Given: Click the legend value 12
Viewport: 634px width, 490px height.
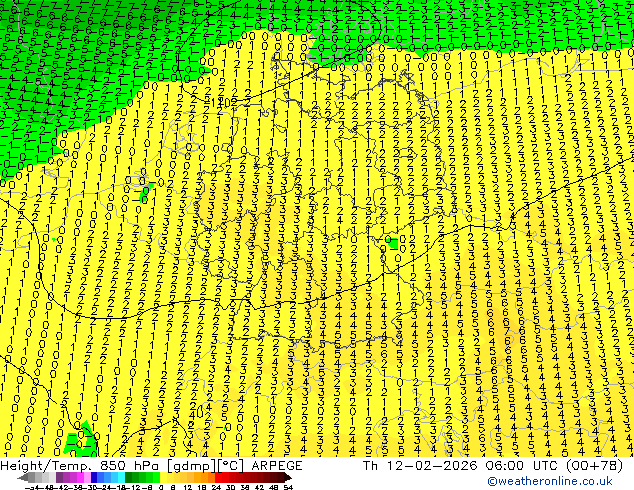Looking at the screenshot, I should point(187,487).
